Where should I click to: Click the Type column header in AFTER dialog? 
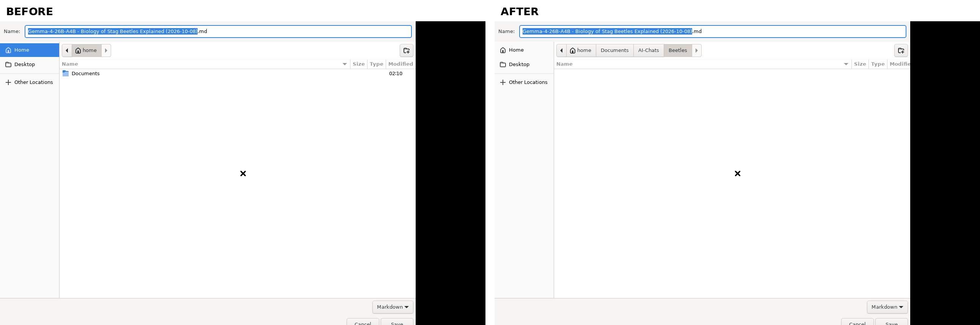click(x=878, y=64)
